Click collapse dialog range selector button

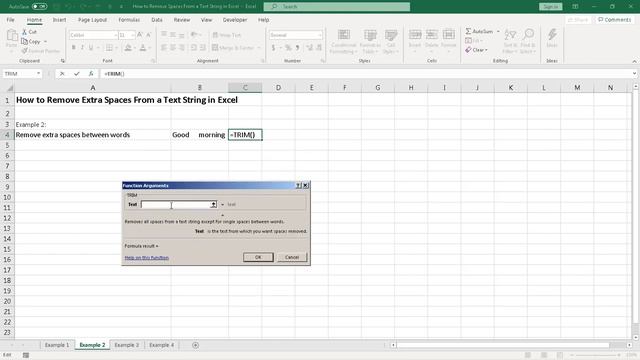click(213, 204)
